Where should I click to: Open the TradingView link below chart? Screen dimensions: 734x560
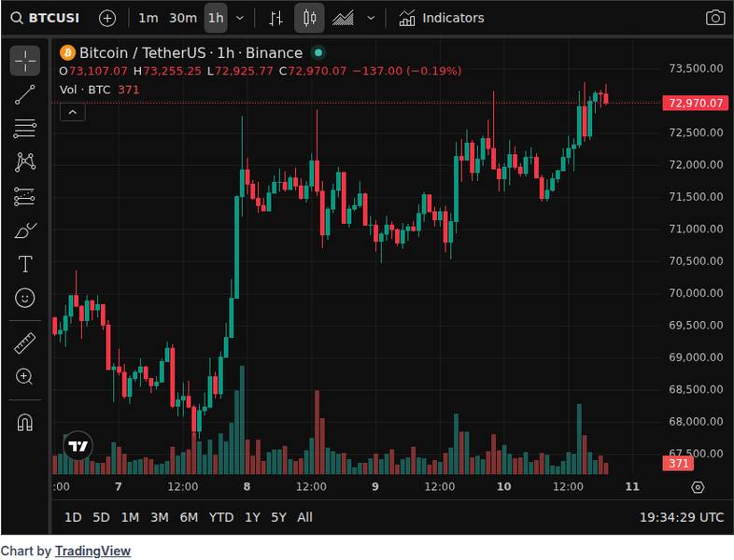[x=92, y=551]
